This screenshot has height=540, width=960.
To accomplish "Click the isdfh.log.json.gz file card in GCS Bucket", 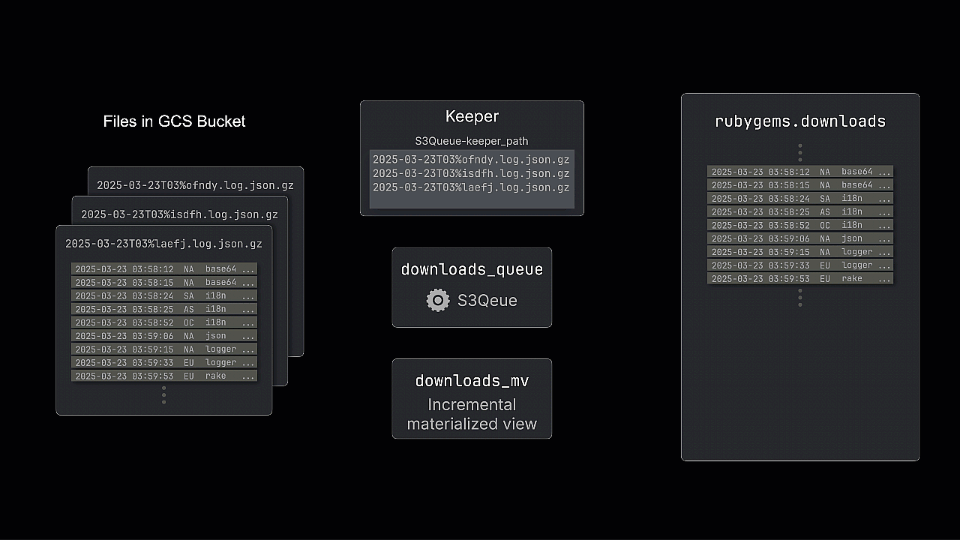I will 179,214.
